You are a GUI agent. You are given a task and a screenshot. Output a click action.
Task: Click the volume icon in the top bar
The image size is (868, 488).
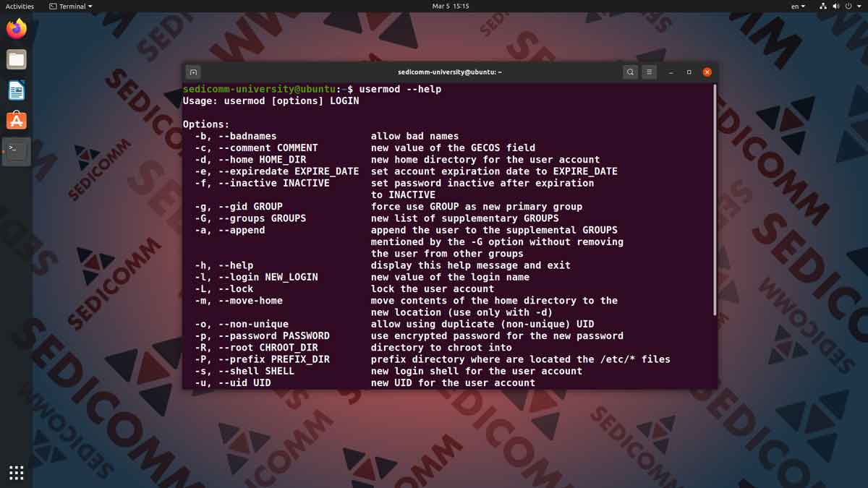(835, 7)
